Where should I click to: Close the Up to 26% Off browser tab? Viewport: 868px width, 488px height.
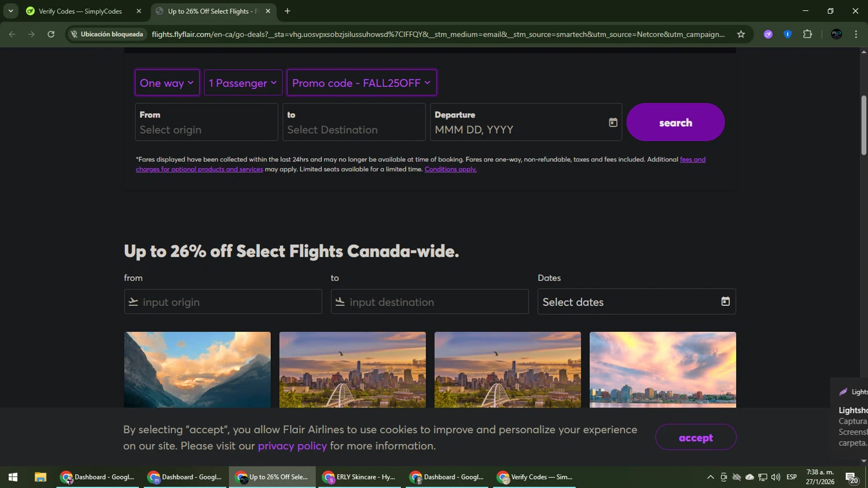[x=268, y=11]
